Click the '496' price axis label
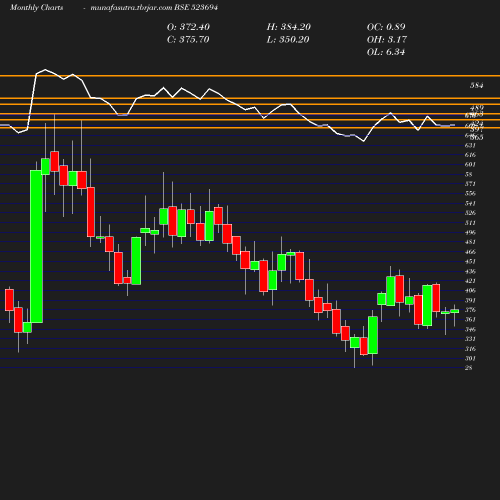The image size is (500, 500). [x=470, y=232]
